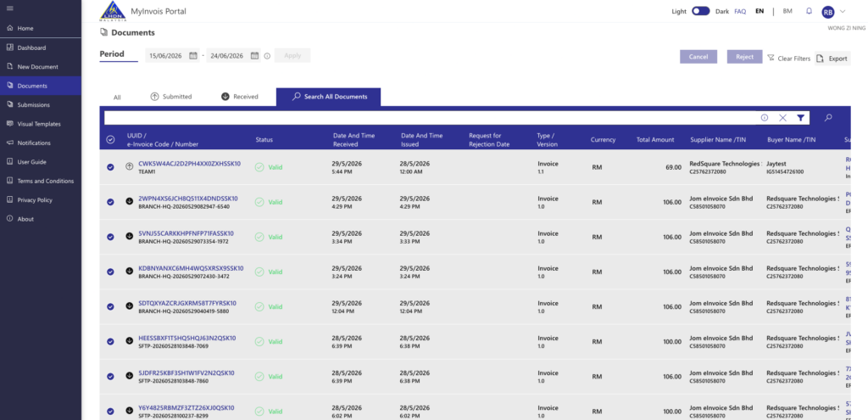Click Clear Filters
The image size is (868, 420).
(789, 59)
